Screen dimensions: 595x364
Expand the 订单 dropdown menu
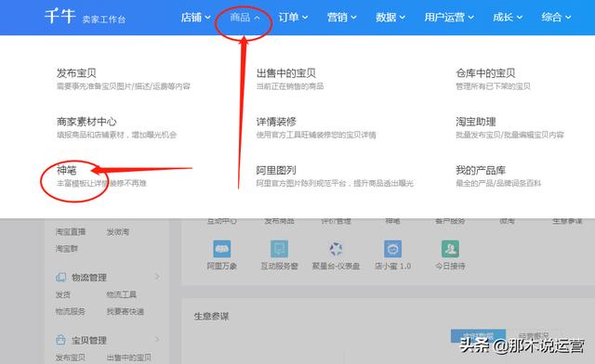click(293, 17)
